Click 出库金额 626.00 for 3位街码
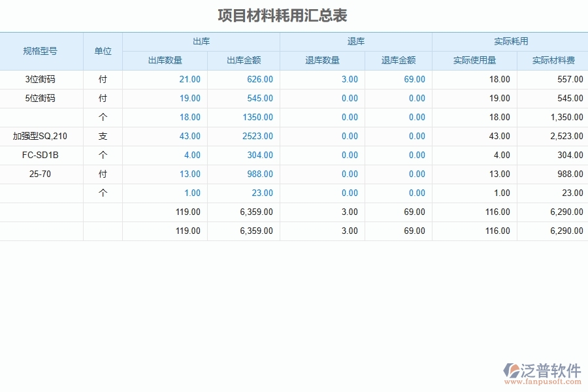This screenshot has height=392, width=588. [x=260, y=79]
